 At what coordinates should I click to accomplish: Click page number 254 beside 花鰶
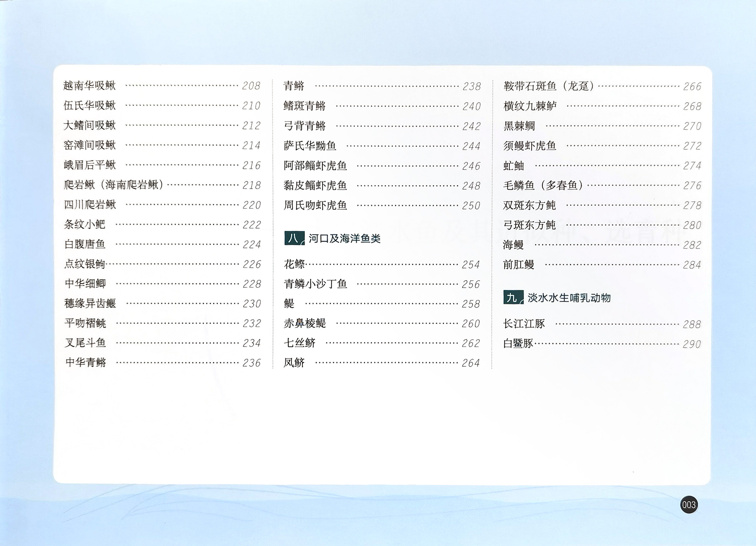click(x=471, y=265)
